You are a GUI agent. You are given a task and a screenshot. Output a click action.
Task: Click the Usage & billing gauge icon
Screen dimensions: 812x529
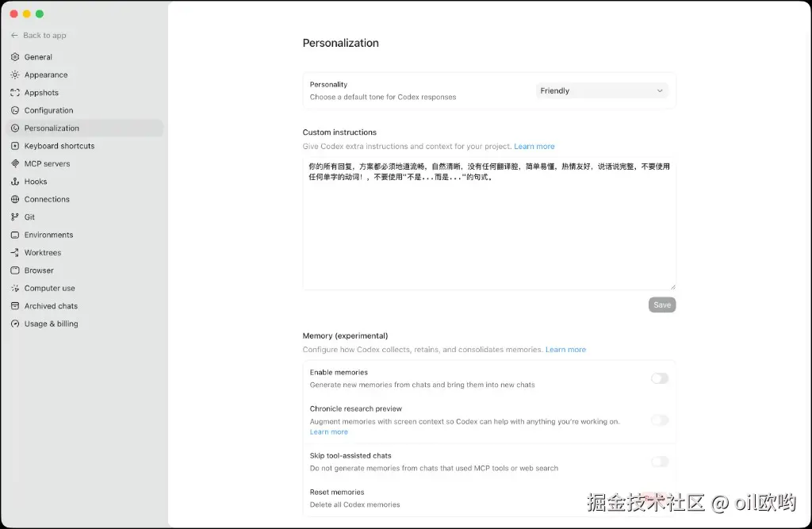coord(15,324)
